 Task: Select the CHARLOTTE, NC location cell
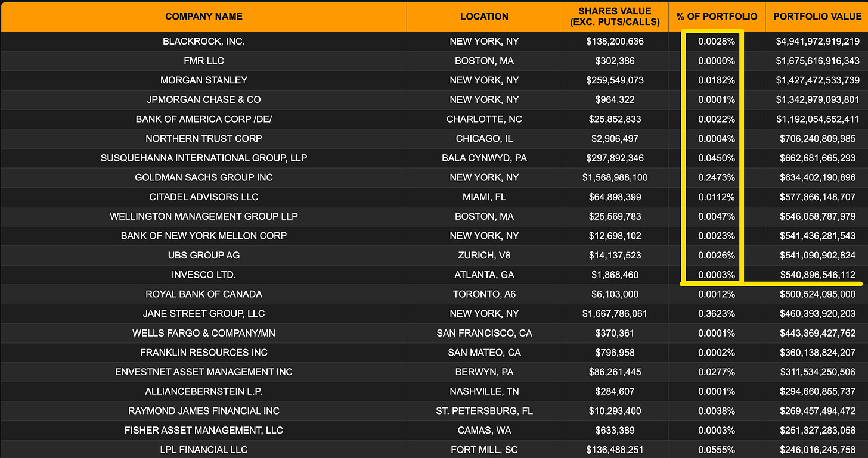point(484,119)
